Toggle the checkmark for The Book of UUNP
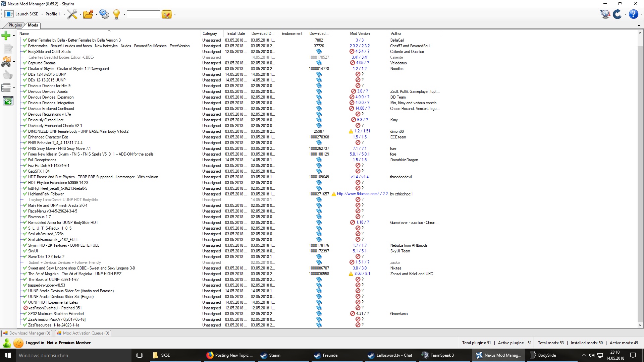Viewport: 644px width, 362px height. [x=25, y=280]
